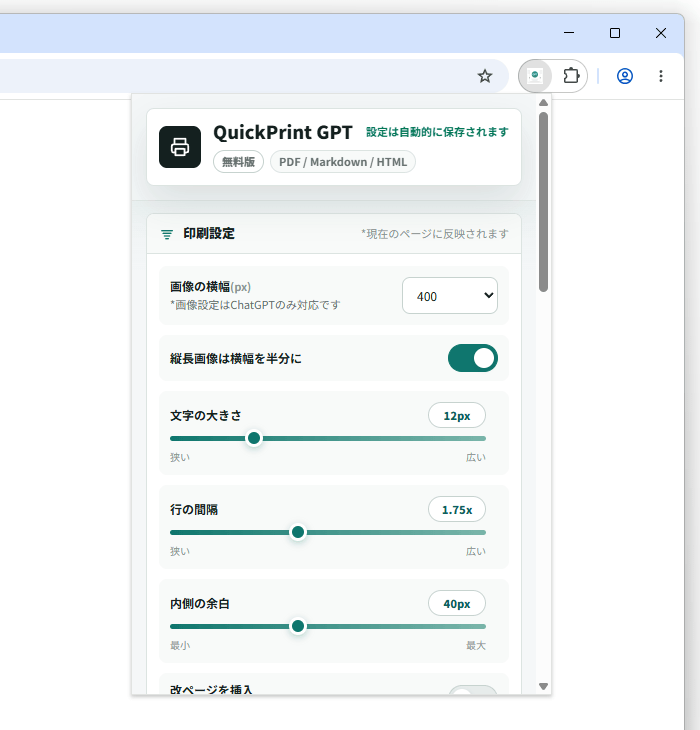Click the popup vertical scrollbar thumb
Image resolution: width=700 pixels, height=730 pixels.
[543, 202]
